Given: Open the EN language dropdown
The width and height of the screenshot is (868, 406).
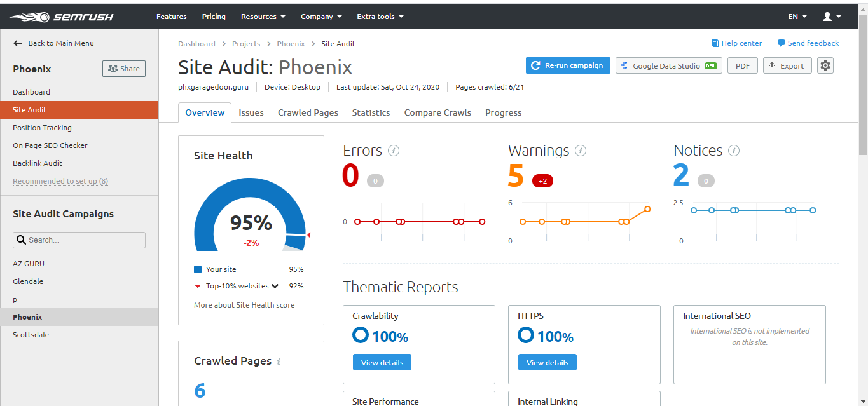Looking at the screenshot, I should [x=797, y=17].
